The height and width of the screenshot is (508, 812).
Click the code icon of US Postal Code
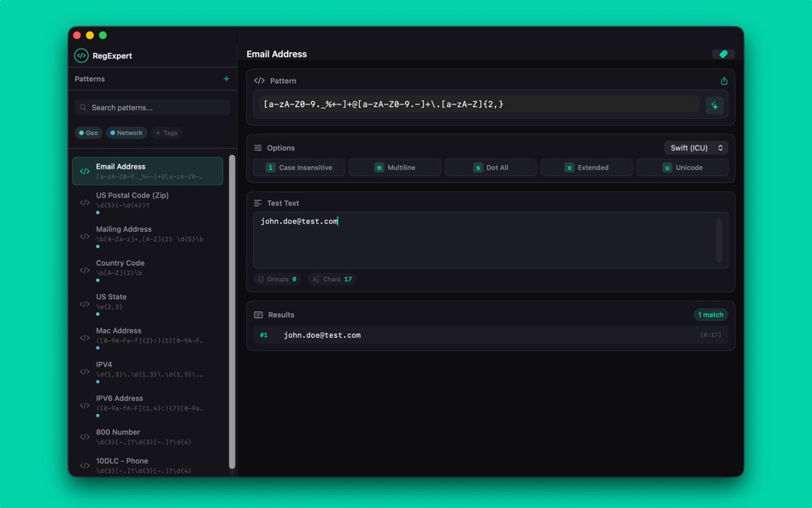click(x=85, y=203)
